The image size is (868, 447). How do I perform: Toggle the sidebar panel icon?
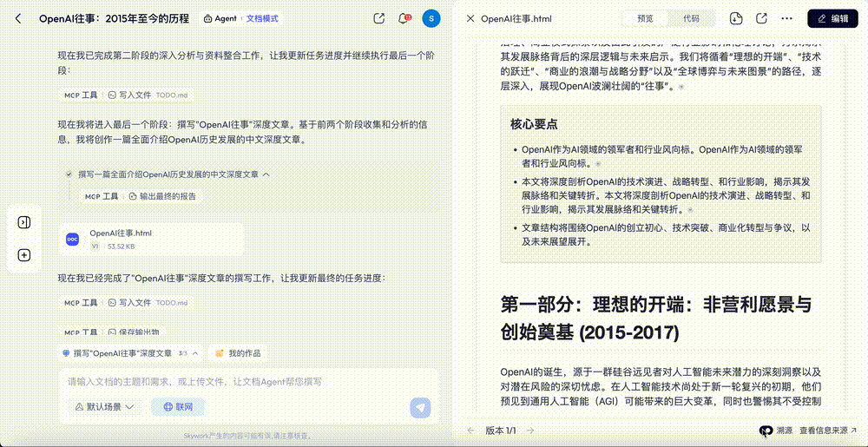(x=23, y=222)
